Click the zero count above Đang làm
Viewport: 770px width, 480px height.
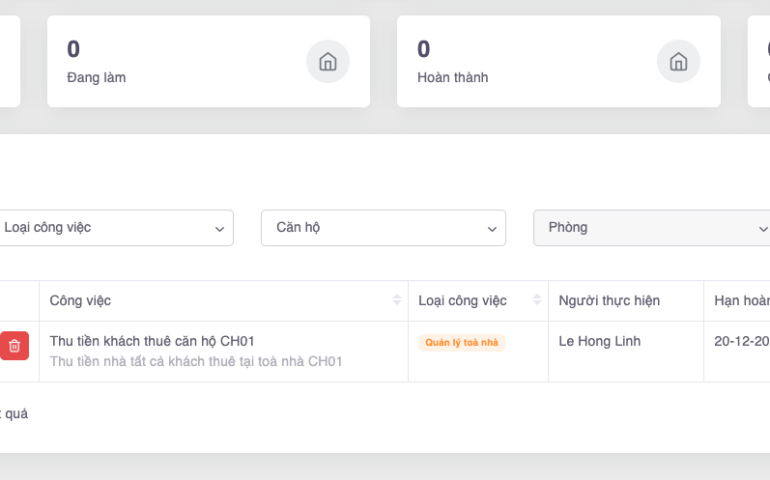(x=73, y=49)
